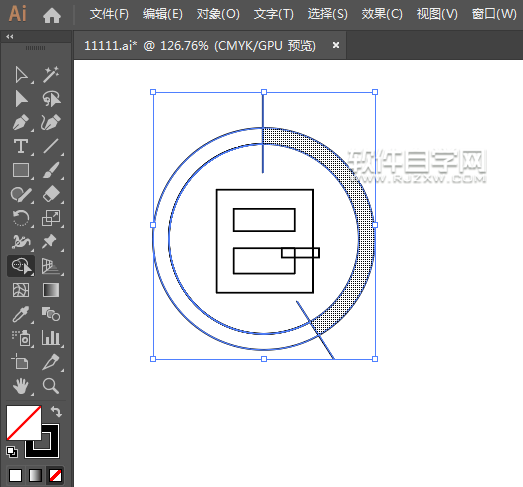This screenshot has width=523, height=487.
Task: Select the Zoom magnifier tool
Action: pos(51,386)
